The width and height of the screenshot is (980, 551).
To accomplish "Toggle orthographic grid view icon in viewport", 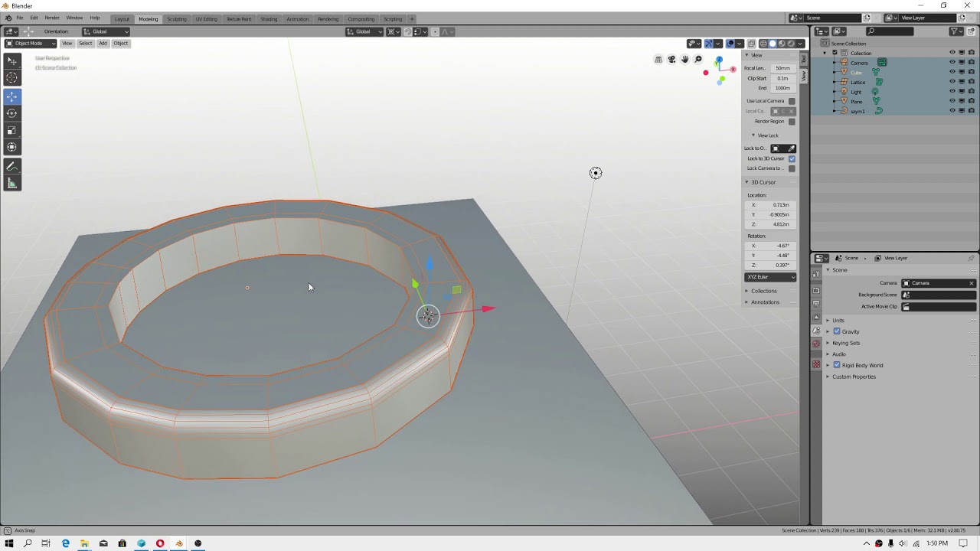I will pos(658,60).
